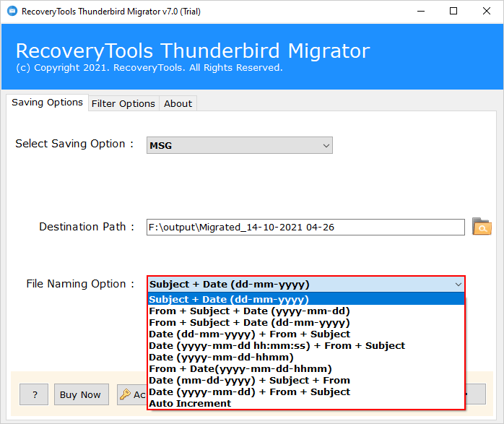Image resolution: width=504 pixels, height=424 pixels.
Task: Select the Date (yyyy-mm-dd-hhmm) naming option
Action: coord(305,357)
